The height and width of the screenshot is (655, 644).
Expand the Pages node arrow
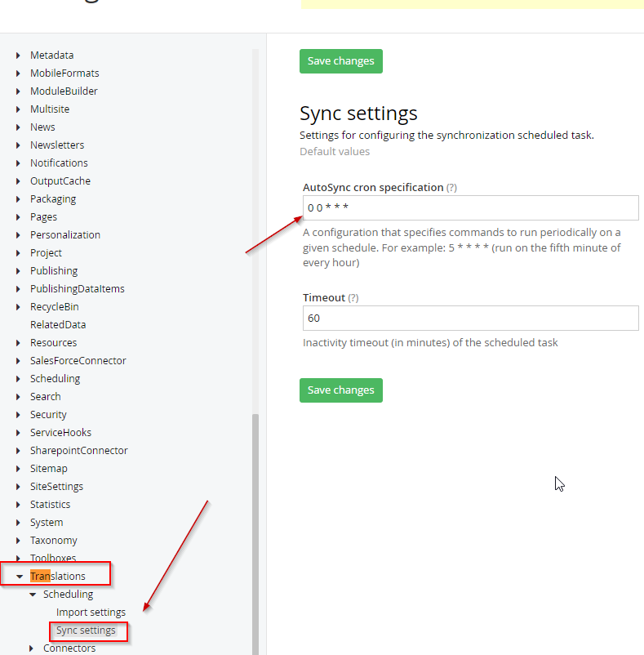point(18,216)
